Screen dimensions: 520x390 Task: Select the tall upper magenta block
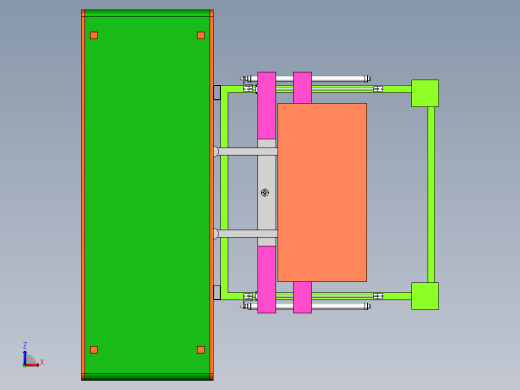click(x=267, y=105)
